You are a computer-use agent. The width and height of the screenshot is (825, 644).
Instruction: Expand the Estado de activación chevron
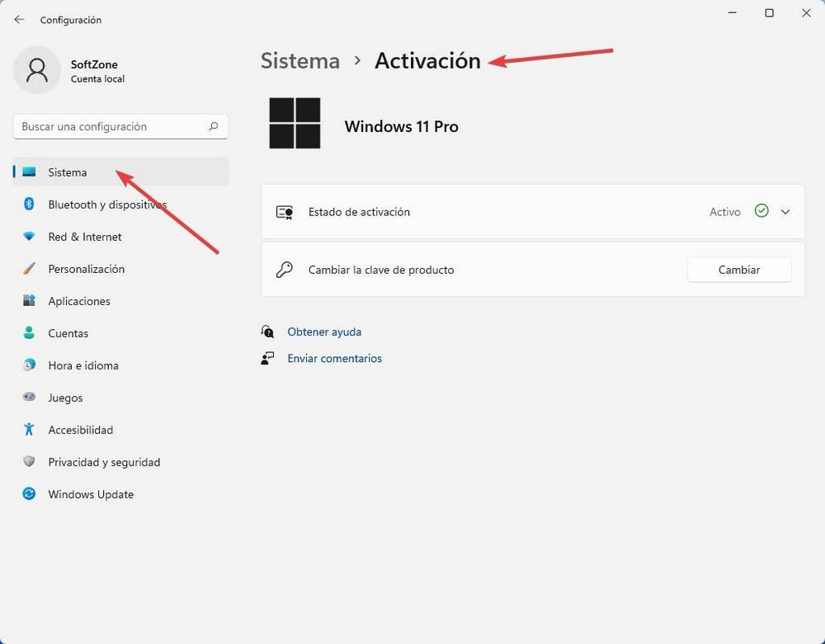(785, 212)
